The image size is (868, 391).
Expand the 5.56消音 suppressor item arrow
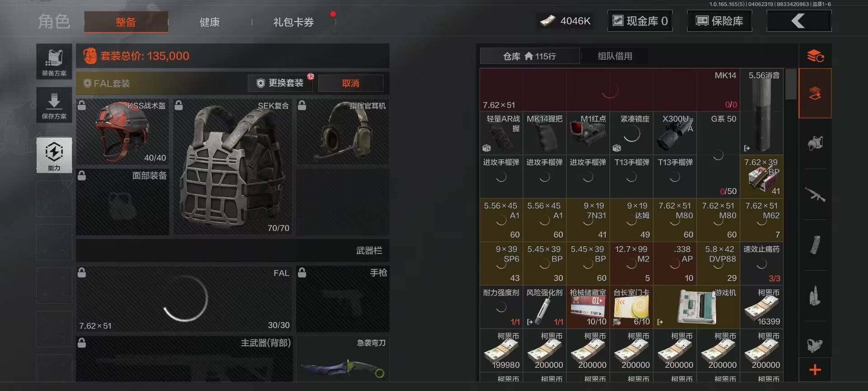pos(747,148)
